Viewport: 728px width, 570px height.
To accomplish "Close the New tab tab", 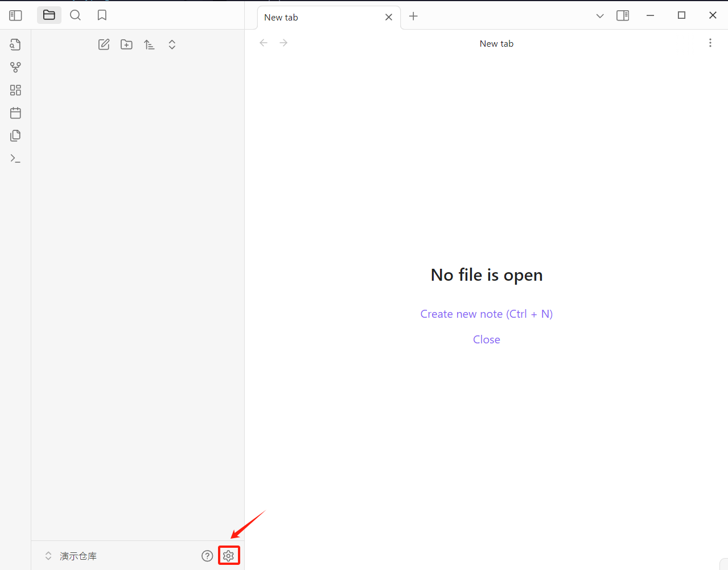I will (x=389, y=17).
